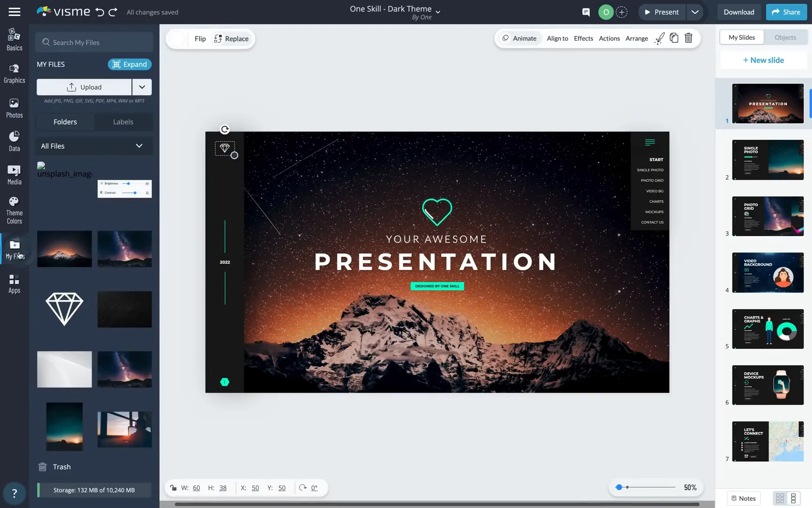The image size is (812, 508).
Task: Open the Present options chevron
Action: (x=695, y=12)
